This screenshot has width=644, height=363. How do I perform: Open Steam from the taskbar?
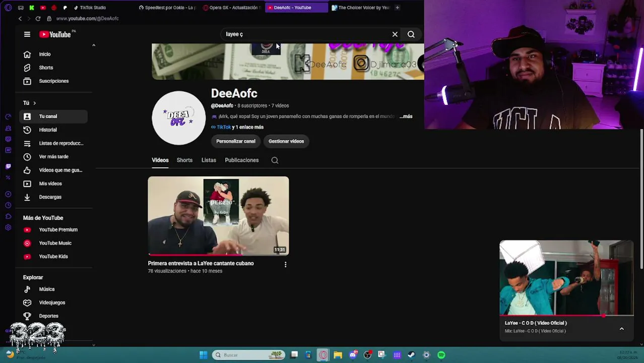412,355
